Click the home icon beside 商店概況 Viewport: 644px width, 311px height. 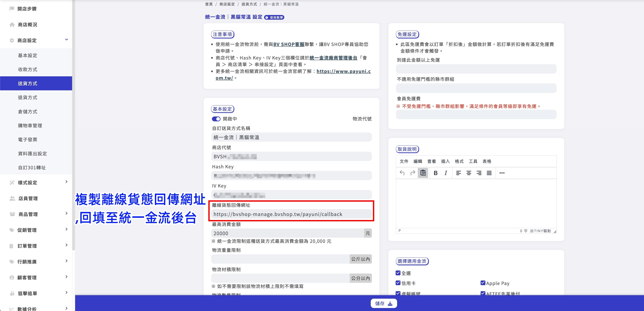(12, 24)
